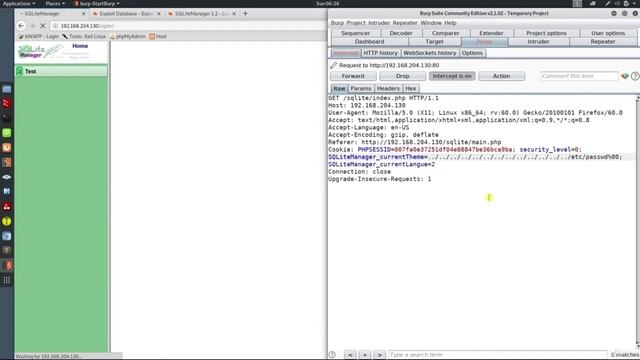This screenshot has width=640, height=360.
Task: Open the system status menu arrow
Action: point(635,3)
